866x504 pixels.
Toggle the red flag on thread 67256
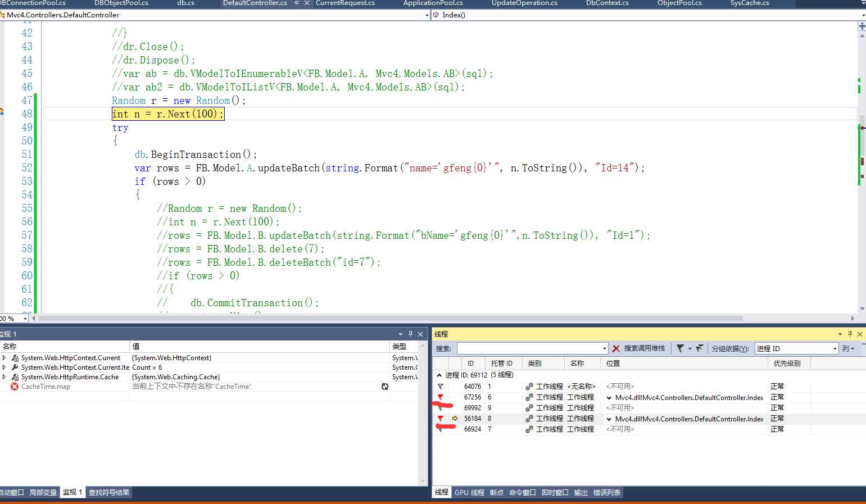[441, 397]
